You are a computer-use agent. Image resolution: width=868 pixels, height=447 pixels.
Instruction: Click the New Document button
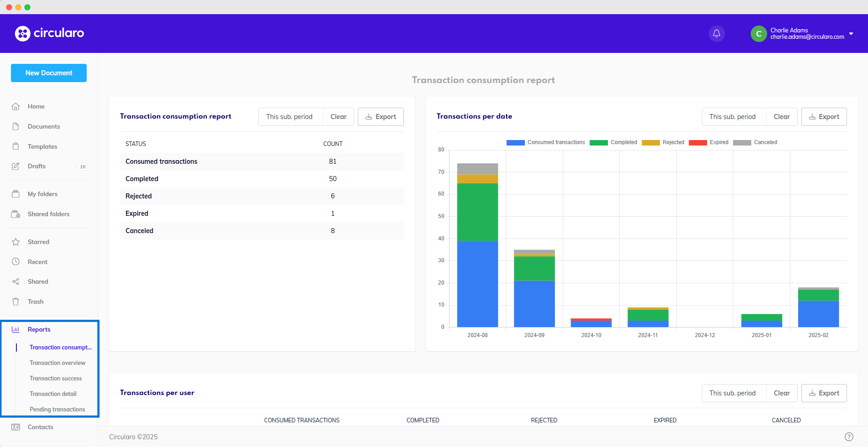pyautogui.click(x=49, y=73)
